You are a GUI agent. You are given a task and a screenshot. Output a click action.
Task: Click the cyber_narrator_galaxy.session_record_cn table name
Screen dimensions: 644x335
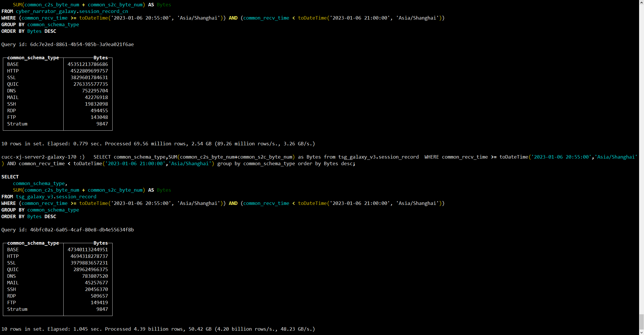72,11
